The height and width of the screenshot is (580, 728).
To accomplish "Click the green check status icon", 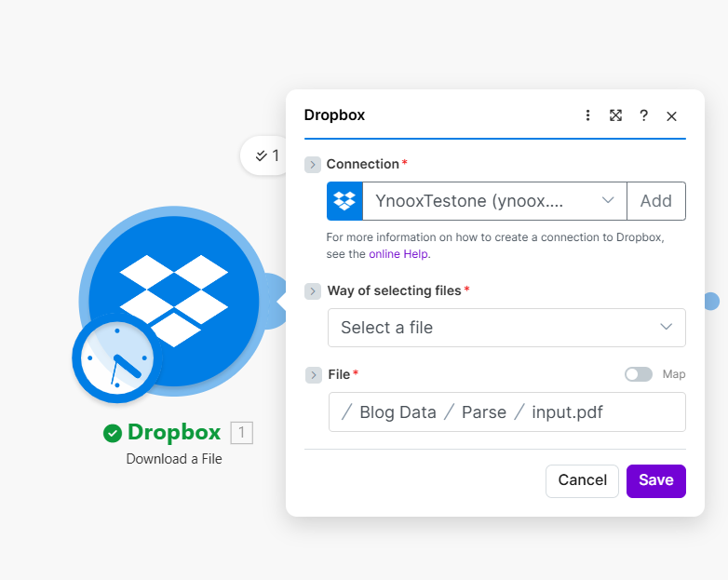I will coord(113,433).
